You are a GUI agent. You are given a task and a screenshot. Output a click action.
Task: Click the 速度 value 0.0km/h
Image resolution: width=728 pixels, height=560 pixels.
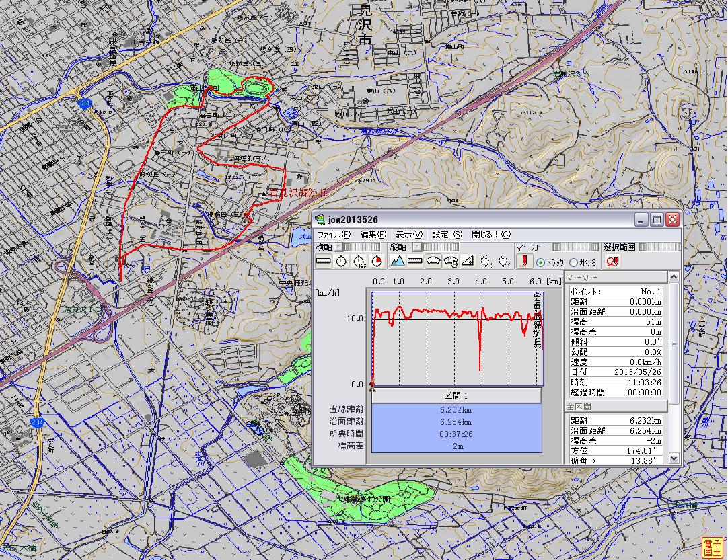(x=645, y=362)
